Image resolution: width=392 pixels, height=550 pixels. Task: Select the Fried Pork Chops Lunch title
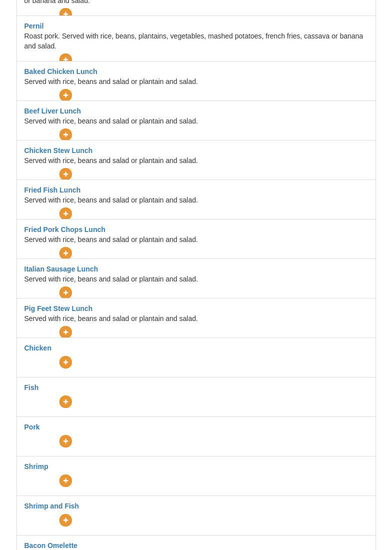[64, 229]
